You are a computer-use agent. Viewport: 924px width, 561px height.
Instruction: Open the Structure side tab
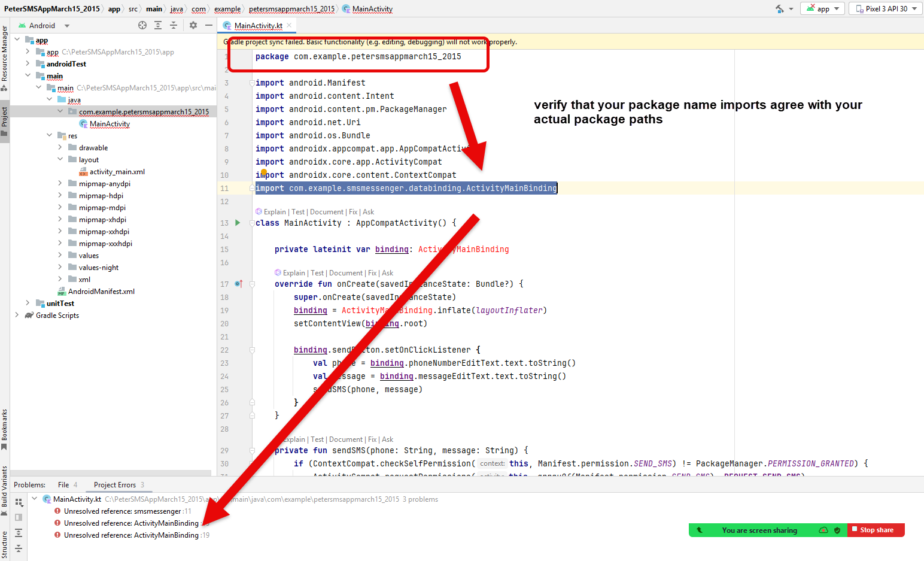(4, 544)
